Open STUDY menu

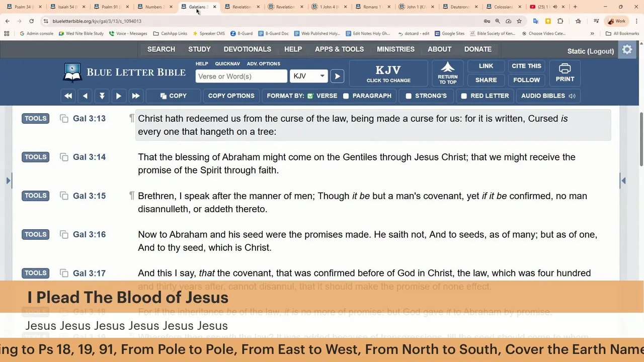tap(199, 49)
